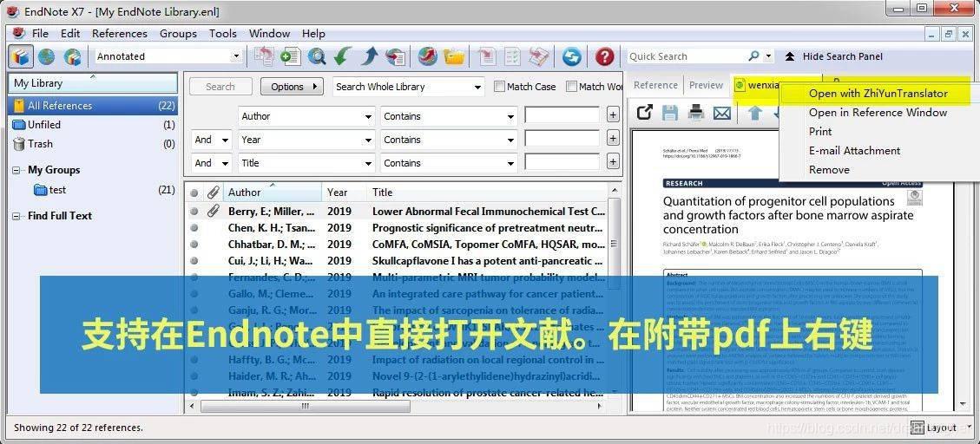Collapse the My Groups tree node

coord(17,171)
